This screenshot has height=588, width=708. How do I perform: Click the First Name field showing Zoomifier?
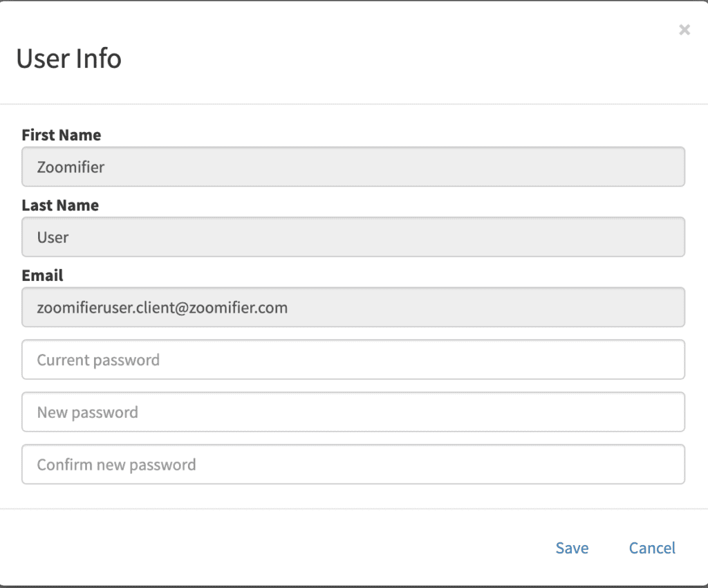[353, 167]
